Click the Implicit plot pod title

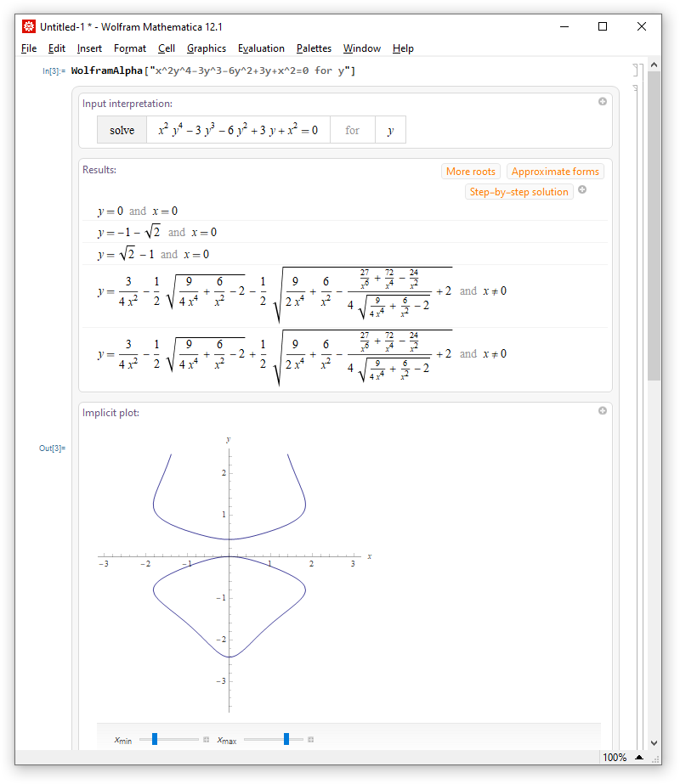click(110, 413)
